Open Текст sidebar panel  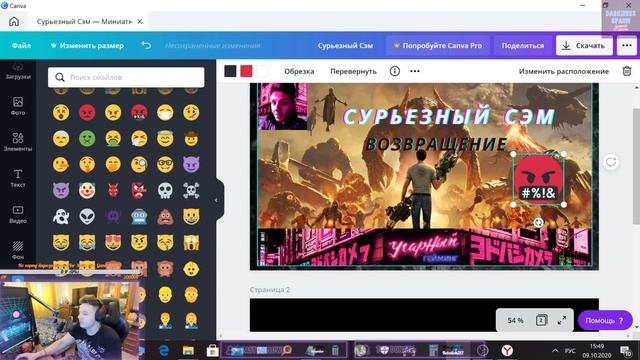point(18,178)
